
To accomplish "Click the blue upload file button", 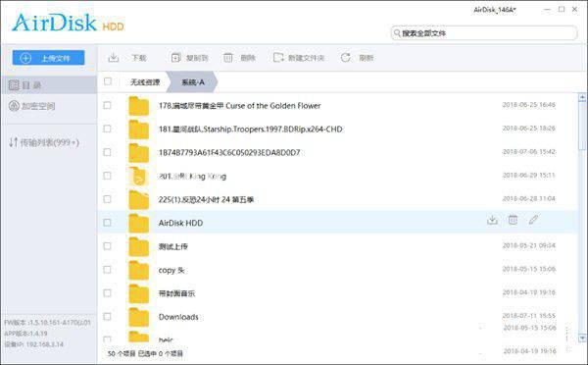I will click(48, 58).
